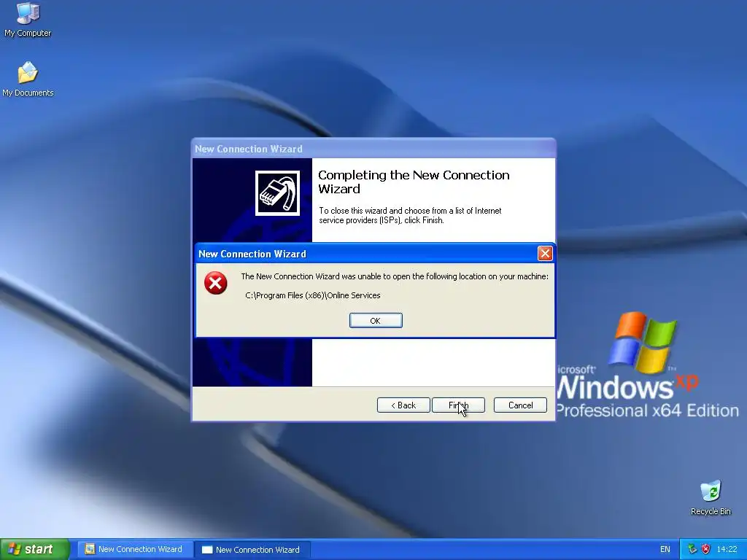Image resolution: width=747 pixels, height=560 pixels.
Task: Cancel the New Connection Wizard
Action: pos(520,405)
